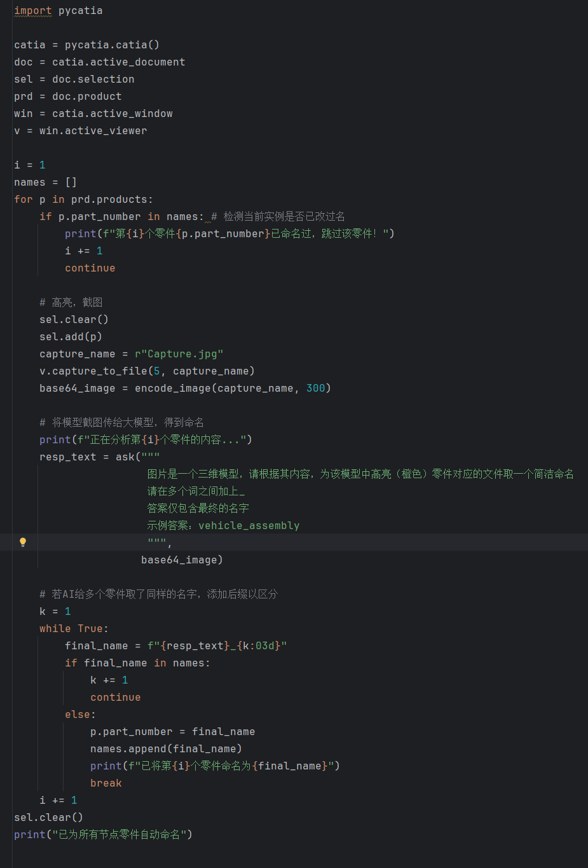This screenshot has width=588, height=868.
Task: Click the comment '检测当前实例是否已改过名'
Action: [x=284, y=217]
